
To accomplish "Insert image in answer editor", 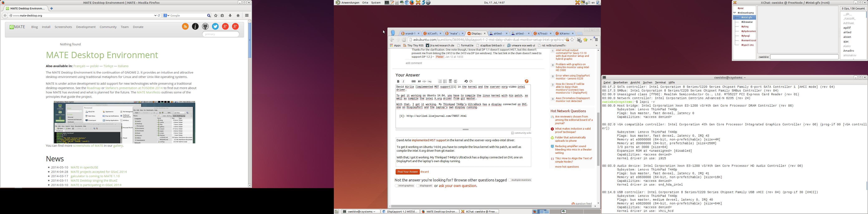I will 430,81.
